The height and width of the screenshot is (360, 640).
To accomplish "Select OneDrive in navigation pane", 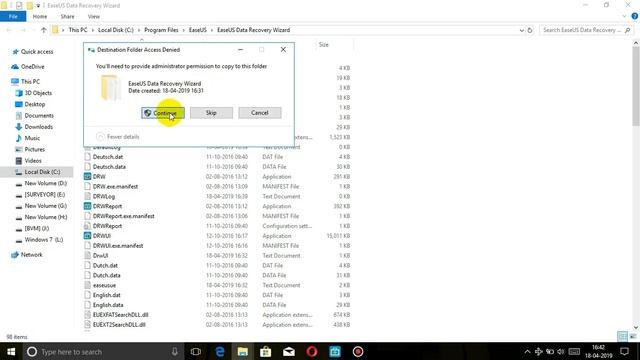I will pyautogui.click(x=28, y=67).
